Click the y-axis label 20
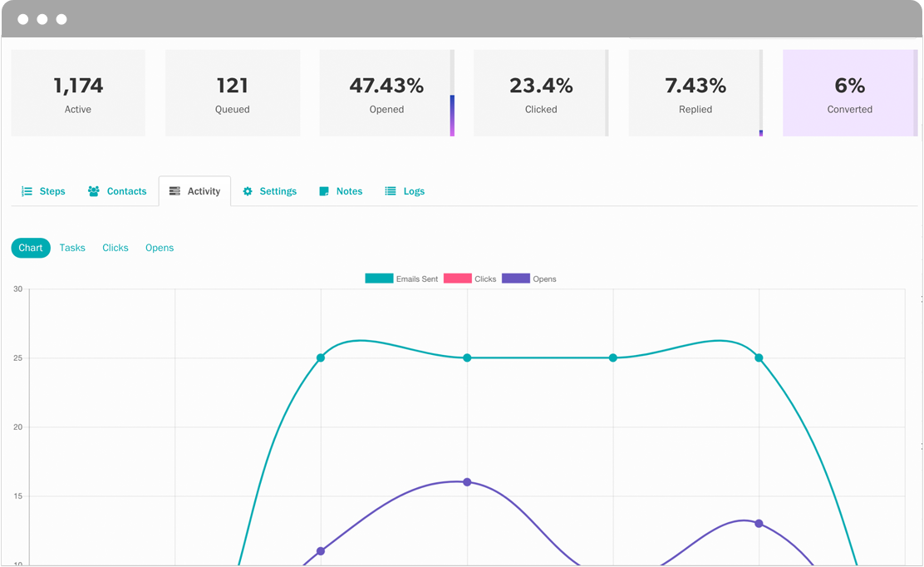 (17, 426)
